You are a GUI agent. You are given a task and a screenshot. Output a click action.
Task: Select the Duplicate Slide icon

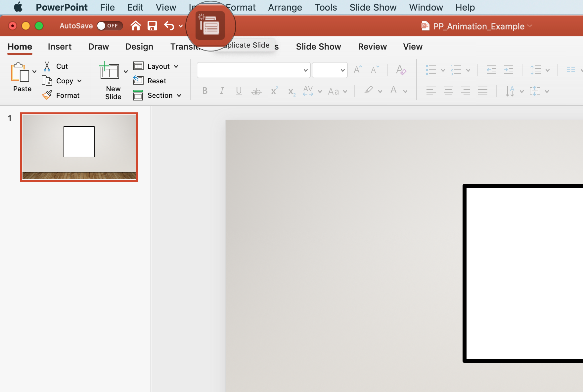(210, 26)
